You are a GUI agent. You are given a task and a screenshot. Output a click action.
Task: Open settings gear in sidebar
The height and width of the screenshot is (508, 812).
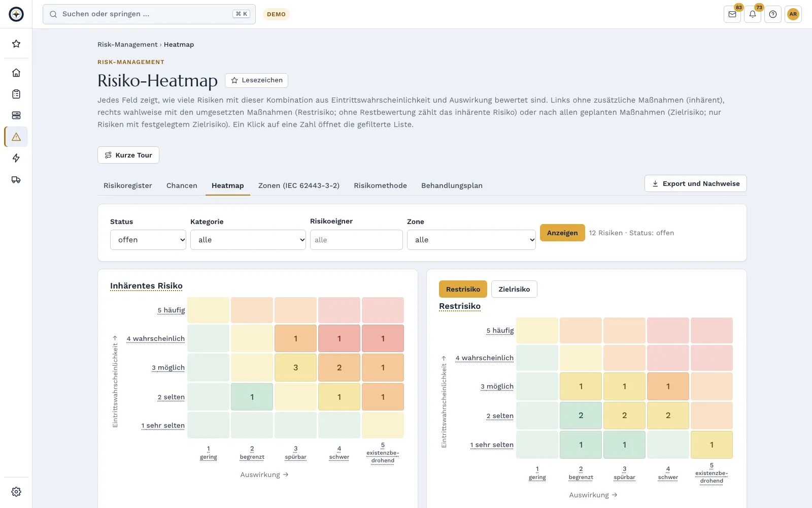click(x=16, y=492)
